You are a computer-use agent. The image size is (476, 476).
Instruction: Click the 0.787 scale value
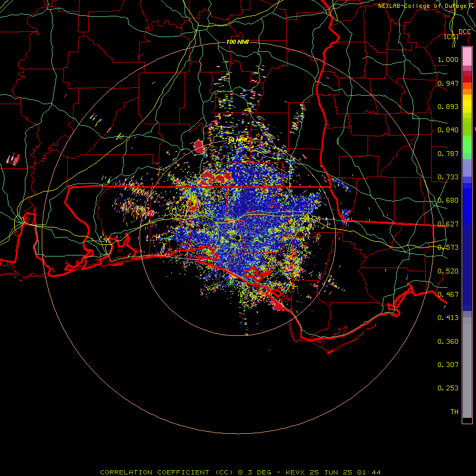(x=448, y=153)
